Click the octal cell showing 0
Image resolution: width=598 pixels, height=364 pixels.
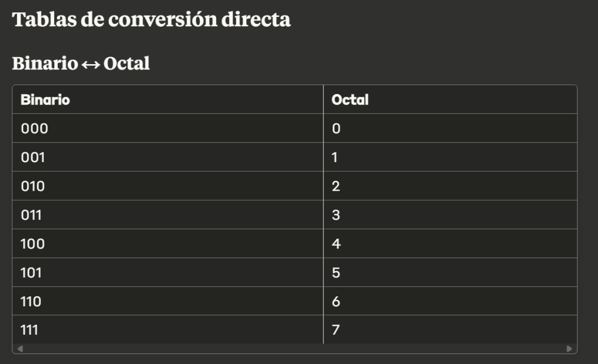(336, 128)
